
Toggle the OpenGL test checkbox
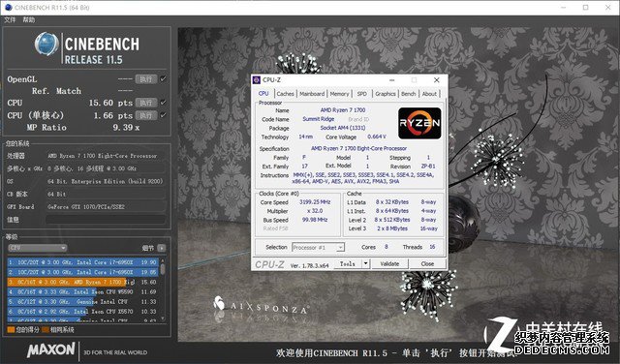[x=163, y=79]
